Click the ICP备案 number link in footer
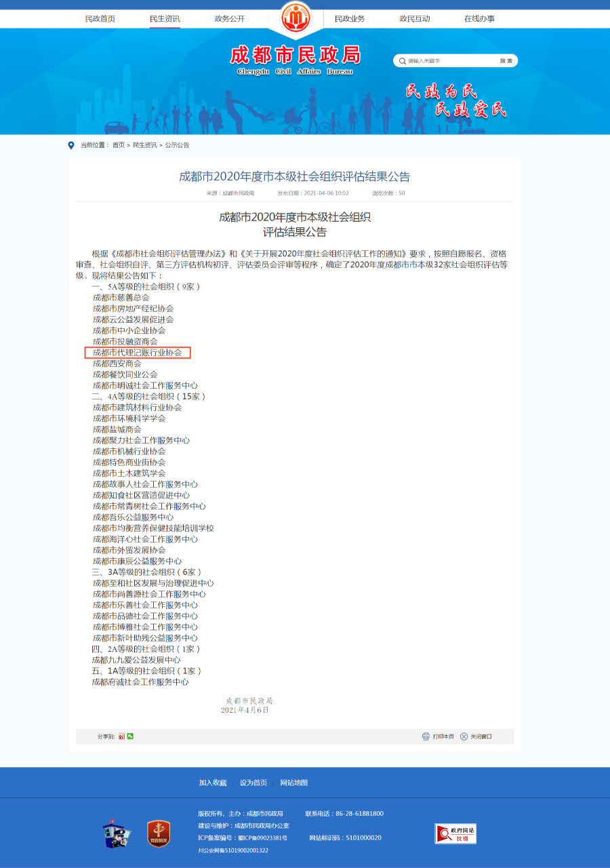The image size is (610, 868). coord(243,838)
